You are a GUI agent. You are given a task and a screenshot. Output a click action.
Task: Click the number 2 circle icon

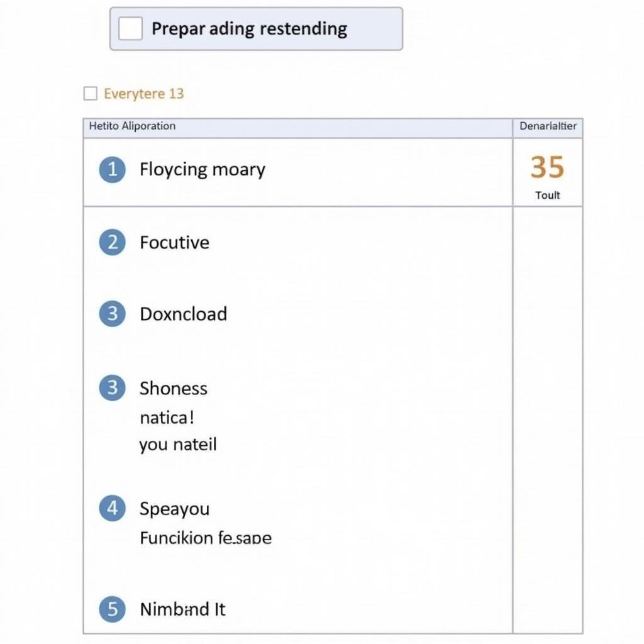[112, 242]
